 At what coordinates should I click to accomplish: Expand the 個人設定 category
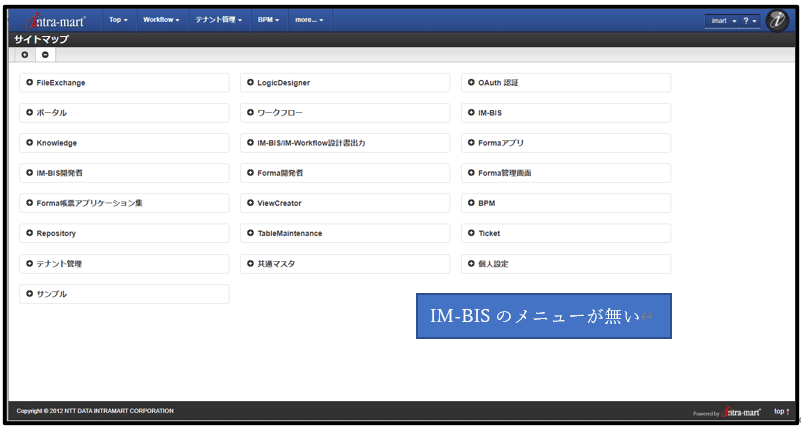(x=566, y=264)
